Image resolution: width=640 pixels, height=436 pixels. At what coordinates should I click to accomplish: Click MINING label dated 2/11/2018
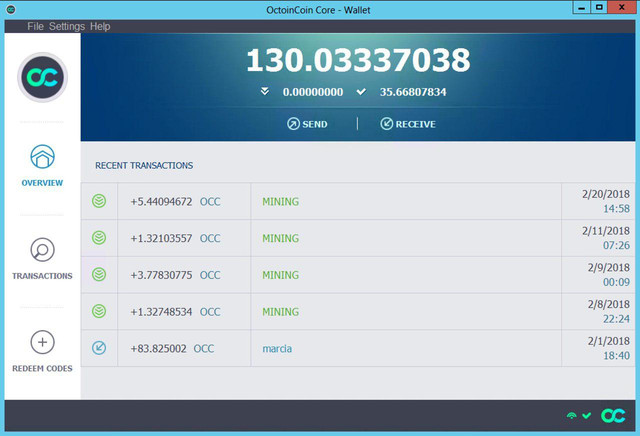pos(280,238)
